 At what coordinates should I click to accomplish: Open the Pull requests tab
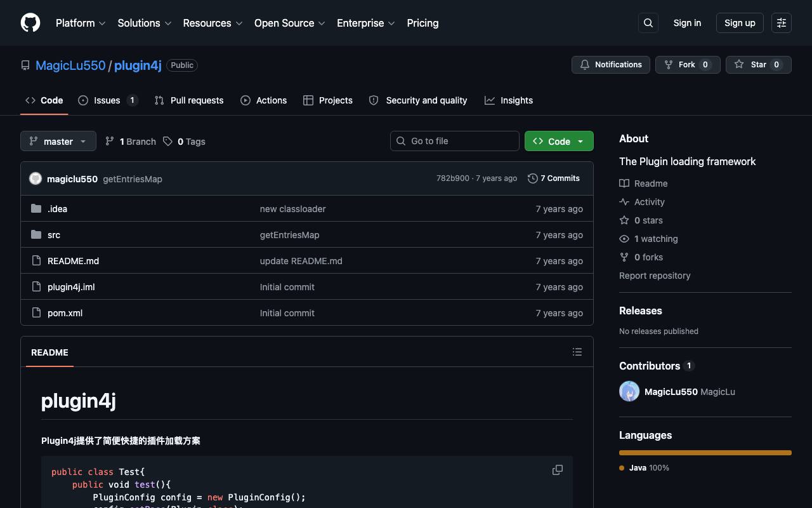[189, 100]
